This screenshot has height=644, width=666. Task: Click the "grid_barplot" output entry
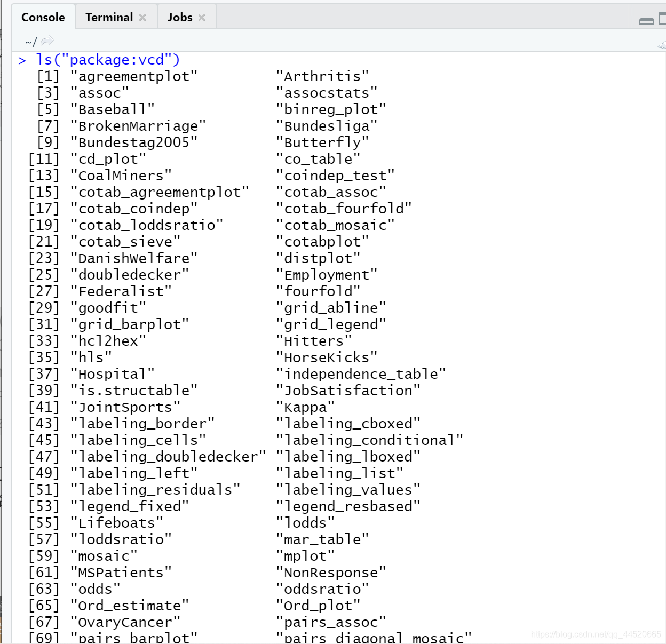(130, 324)
